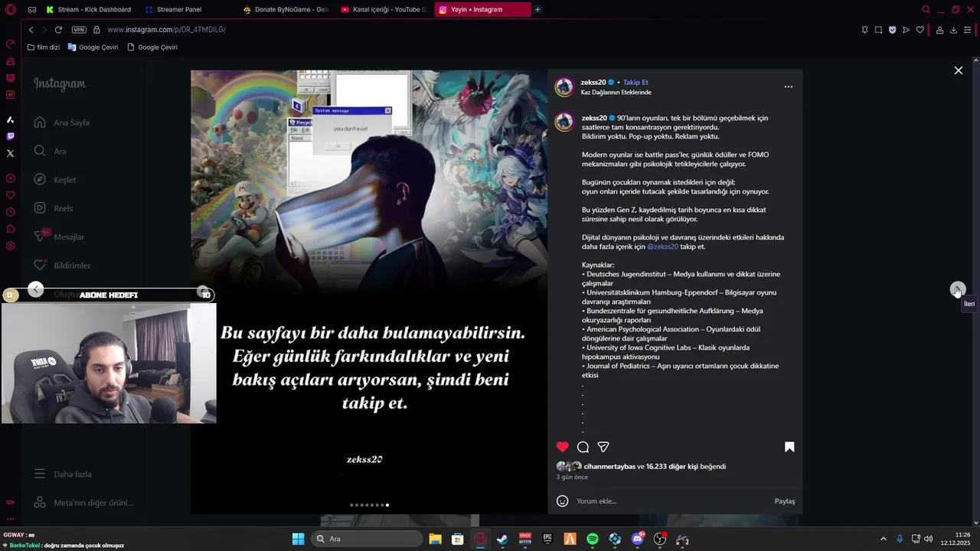Open Steam from taskbar
Screen dimensions: 980x551
click(502, 539)
